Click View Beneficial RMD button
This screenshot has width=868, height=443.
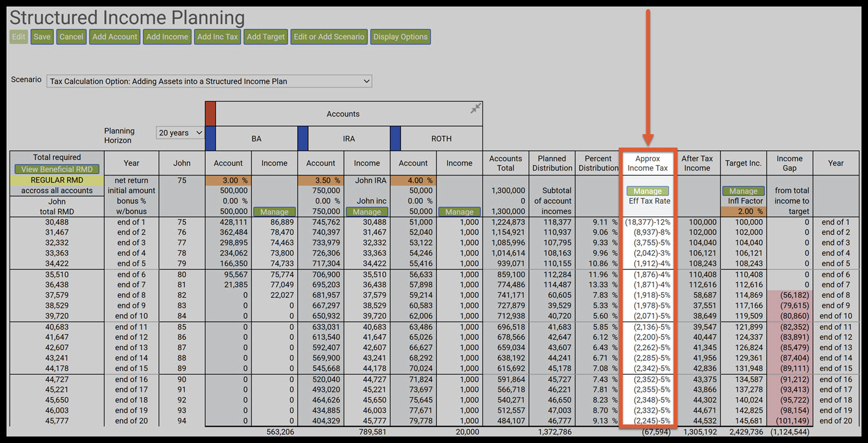57,169
